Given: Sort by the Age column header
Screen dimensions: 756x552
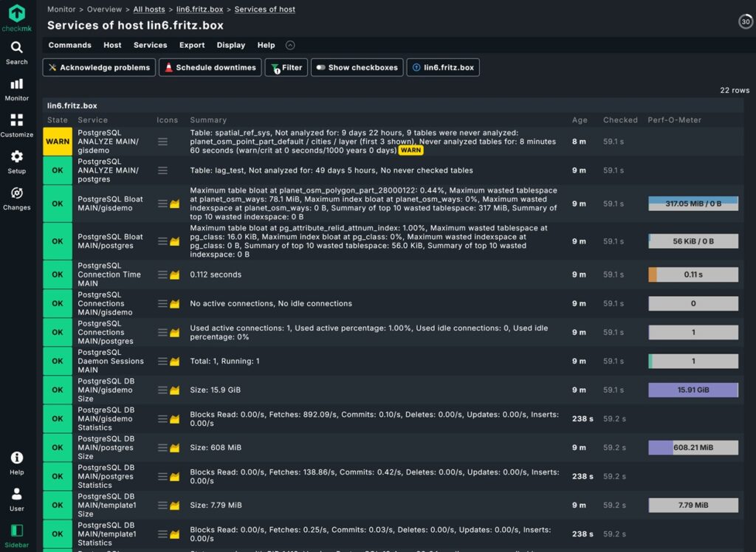Looking at the screenshot, I should pyautogui.click(x=580, y=120).
